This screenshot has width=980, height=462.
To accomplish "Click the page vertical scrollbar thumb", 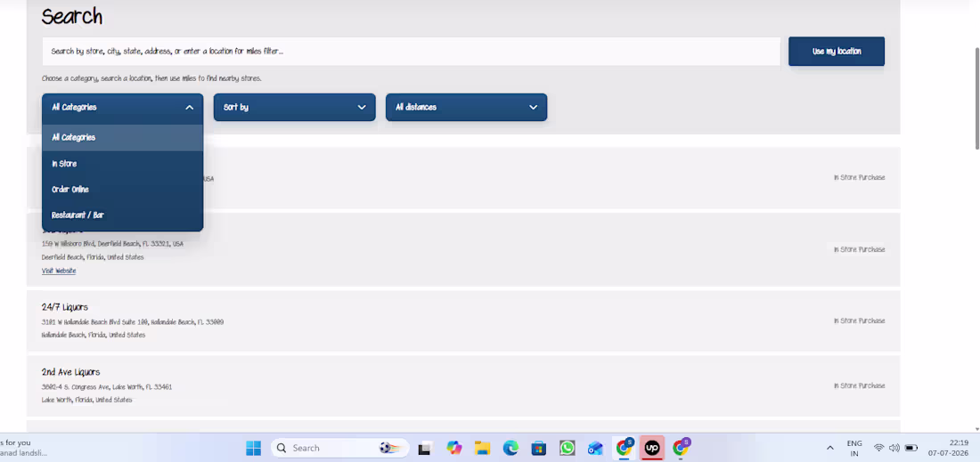I will tap(976, 98).
